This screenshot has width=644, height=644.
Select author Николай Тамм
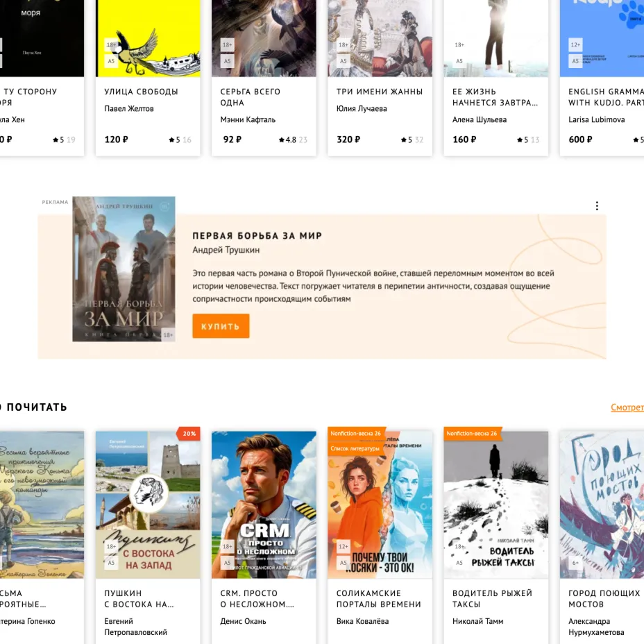pos(477,621)
